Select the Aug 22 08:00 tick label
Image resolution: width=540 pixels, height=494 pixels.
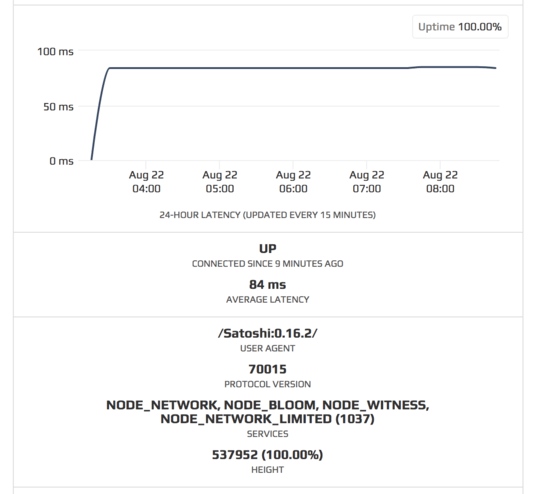point(440,182)
